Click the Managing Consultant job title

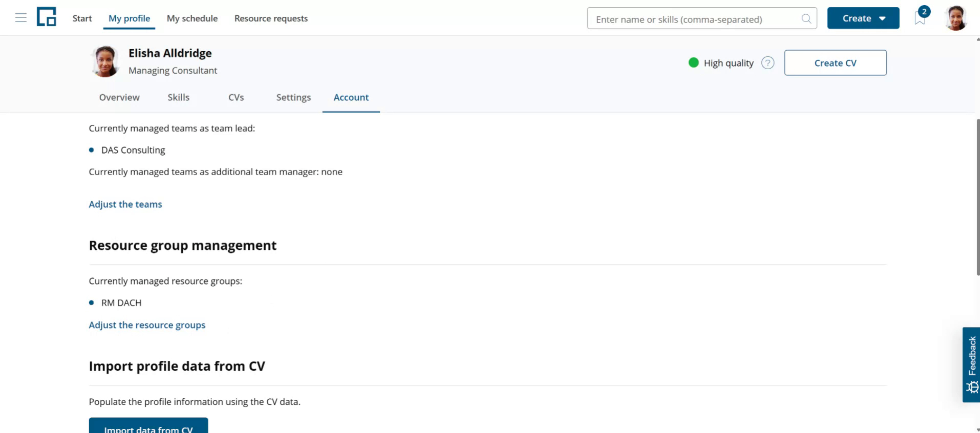pos(173,70)
